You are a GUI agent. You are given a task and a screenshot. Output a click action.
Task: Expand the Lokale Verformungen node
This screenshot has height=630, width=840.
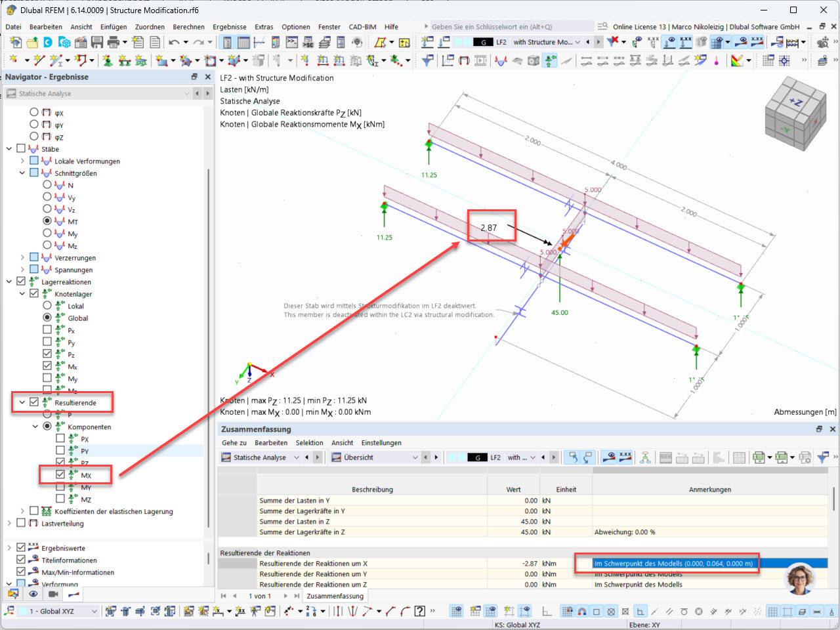click(x=22, y=161)
